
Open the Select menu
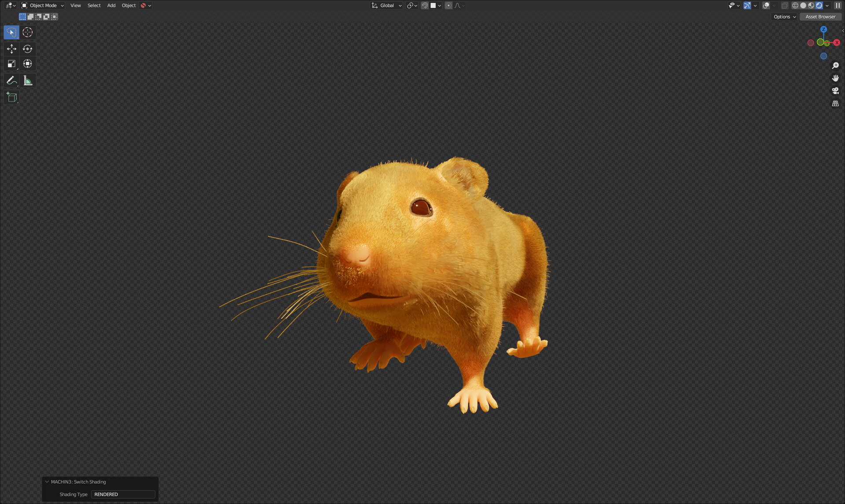point(94,5)
